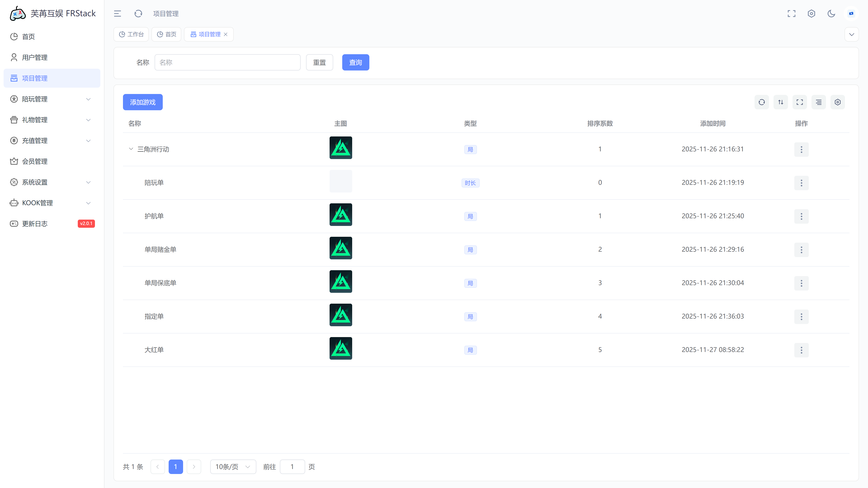Switch to the 工作台 tab
The image size is (868, 488).
point(131,34)
